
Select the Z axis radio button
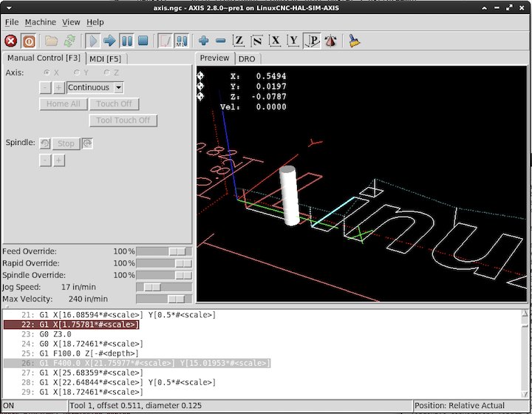pos(107,72)
